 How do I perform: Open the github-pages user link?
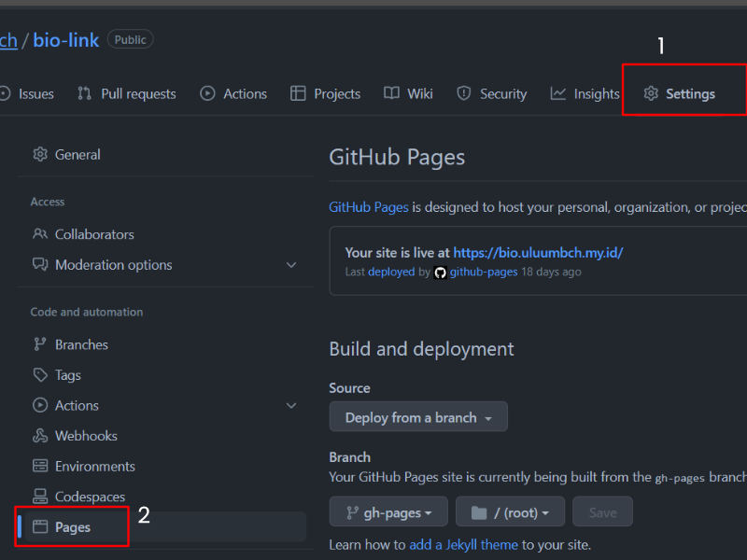484,272
